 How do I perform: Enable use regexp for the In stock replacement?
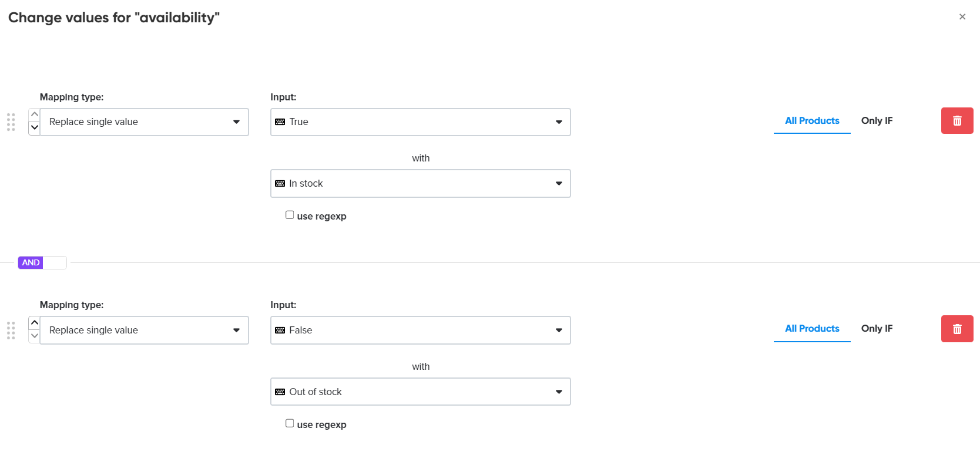pos(289,214)
